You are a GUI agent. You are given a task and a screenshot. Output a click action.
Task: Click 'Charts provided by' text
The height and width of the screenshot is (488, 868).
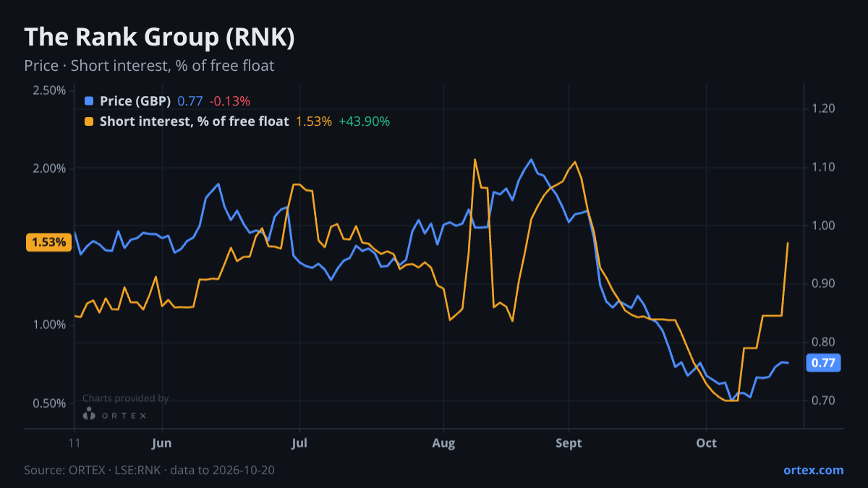click(x=126, y=398)
